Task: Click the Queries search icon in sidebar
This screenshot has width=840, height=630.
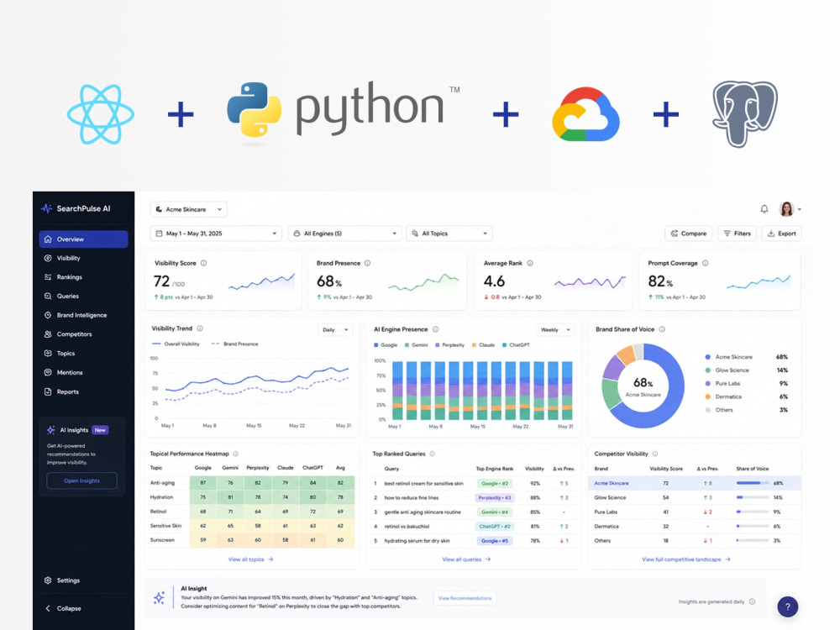Action: click(48, 296)
